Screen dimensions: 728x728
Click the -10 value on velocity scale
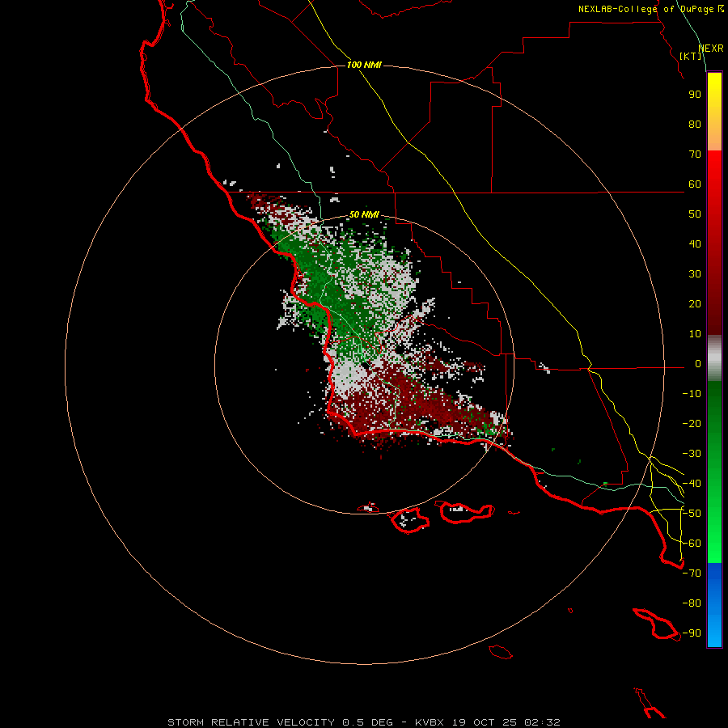coord(692,394)
